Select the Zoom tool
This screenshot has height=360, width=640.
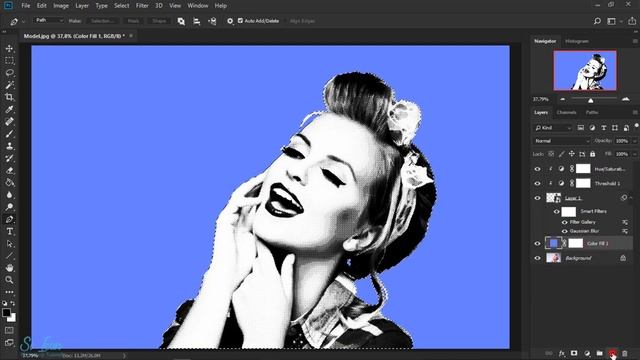tap(9, 280)
